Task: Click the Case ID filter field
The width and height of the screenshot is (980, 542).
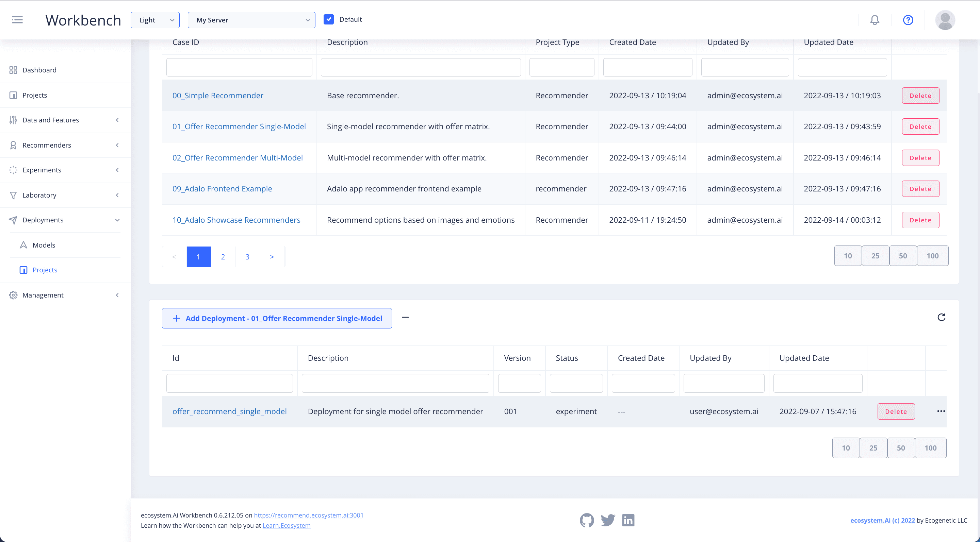Action: (x=239, y=67)
